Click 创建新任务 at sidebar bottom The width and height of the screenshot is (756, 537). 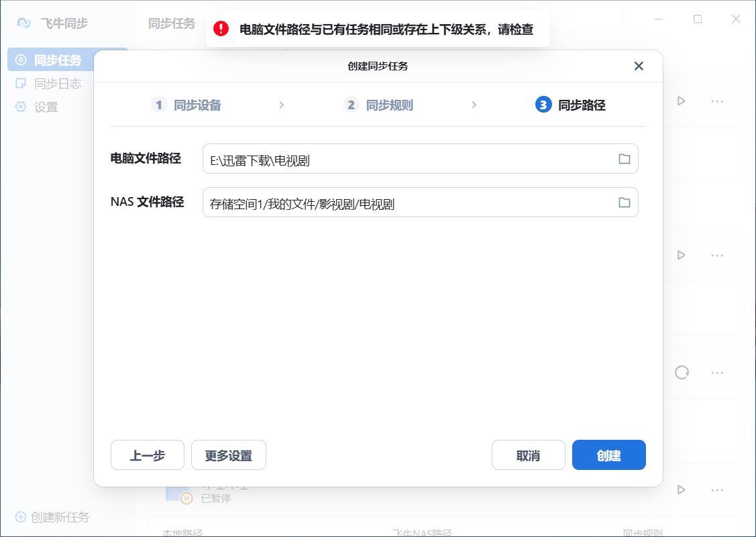tap(52, 517)
